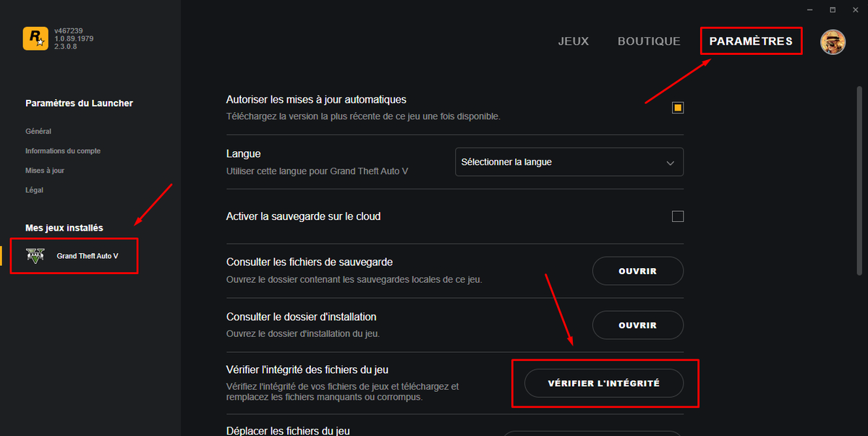The image size is (868, 436).
Task: Click the Rockstar Games logo icon
Action: tap(35, 38)
